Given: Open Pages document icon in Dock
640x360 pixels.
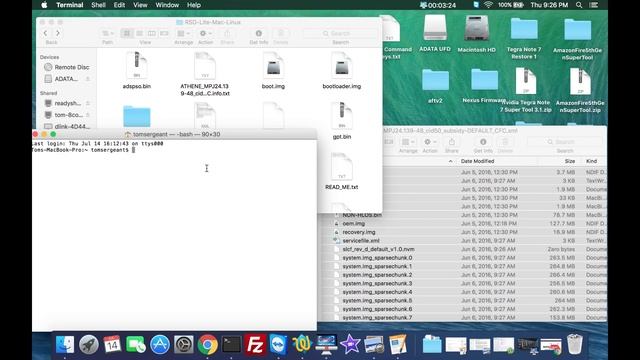Looking at the screenshot, I should click(x=398, y=344).
